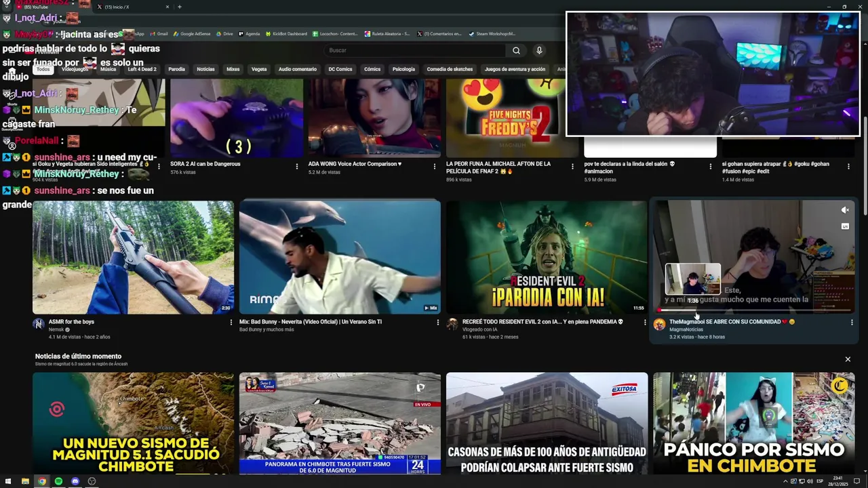Screen dimensions: 868x488
Task: Open Spotify from the taskbar
Action: click(58, 481)
